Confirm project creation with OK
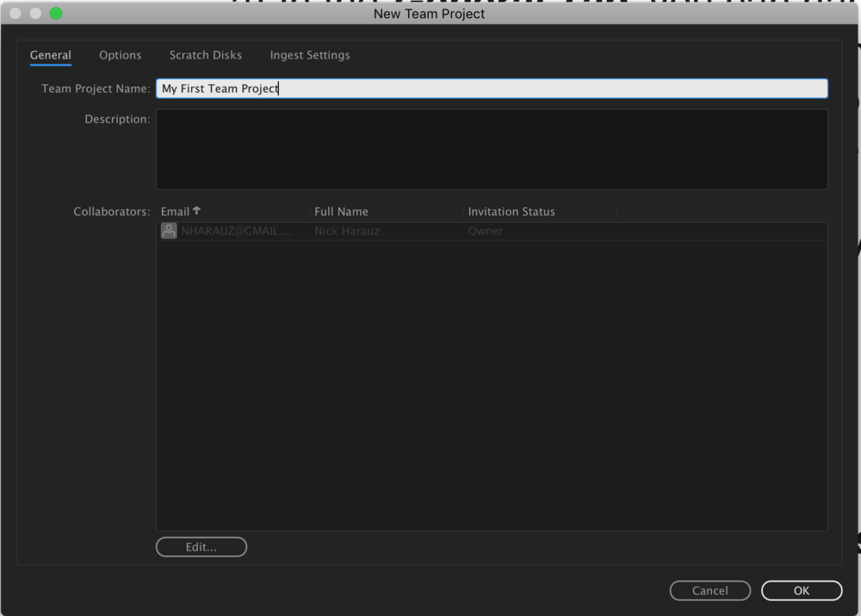This screenshot has width=861, height=616. point(801,590)
